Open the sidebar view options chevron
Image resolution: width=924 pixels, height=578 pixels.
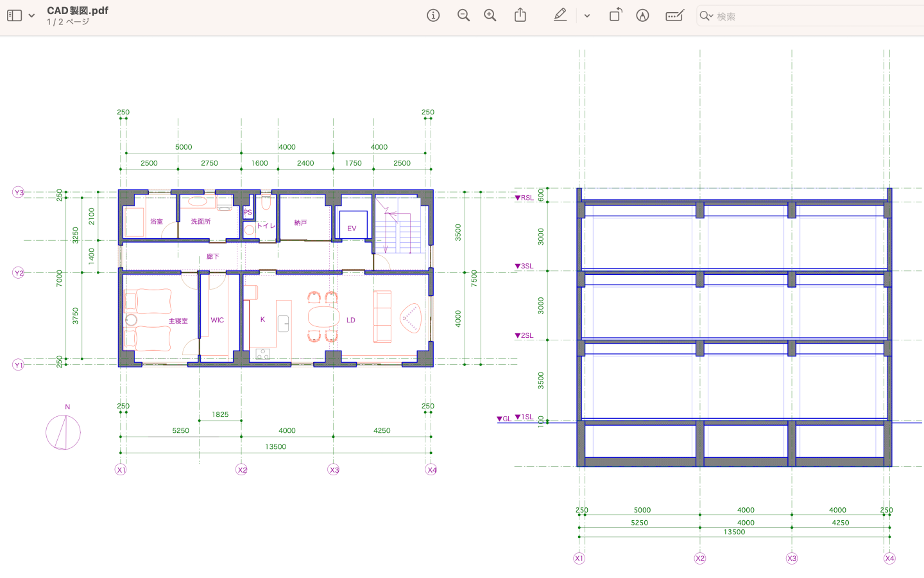(31, 16)
